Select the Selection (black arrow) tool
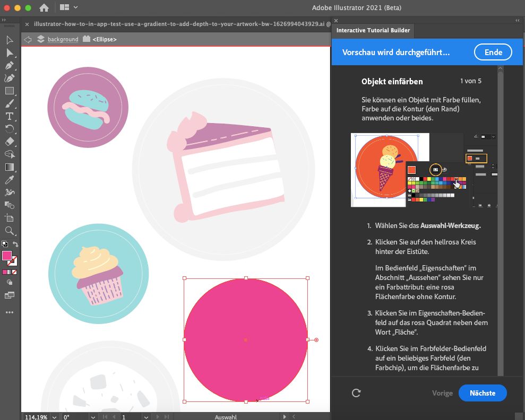 (10, 40)
